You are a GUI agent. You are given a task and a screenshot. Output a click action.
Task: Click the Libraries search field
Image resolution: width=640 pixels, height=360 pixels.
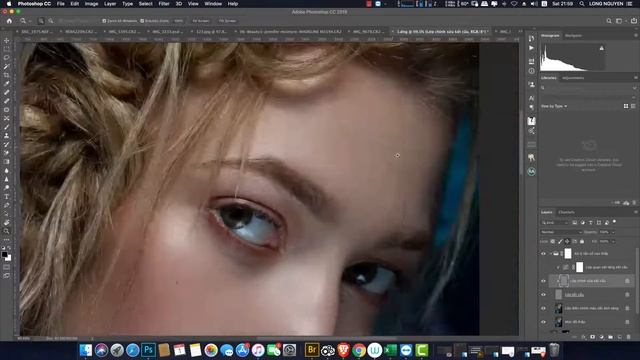tap(586, 88)
